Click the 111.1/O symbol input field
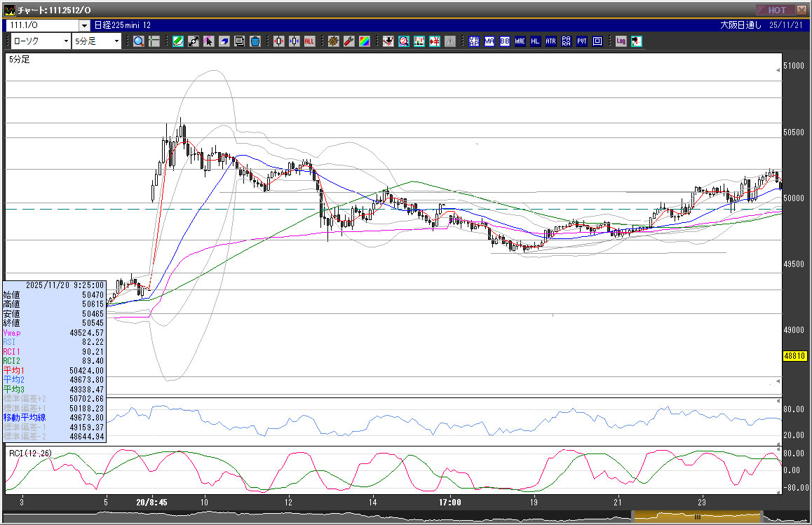Screen dimensions: 812x525 42,25
